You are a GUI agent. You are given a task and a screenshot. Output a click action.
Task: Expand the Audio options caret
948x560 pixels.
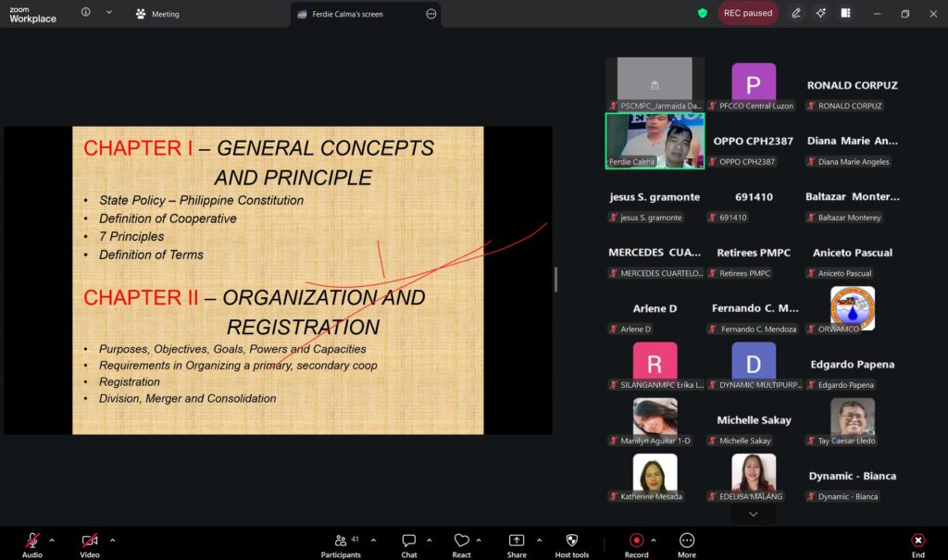52,540
